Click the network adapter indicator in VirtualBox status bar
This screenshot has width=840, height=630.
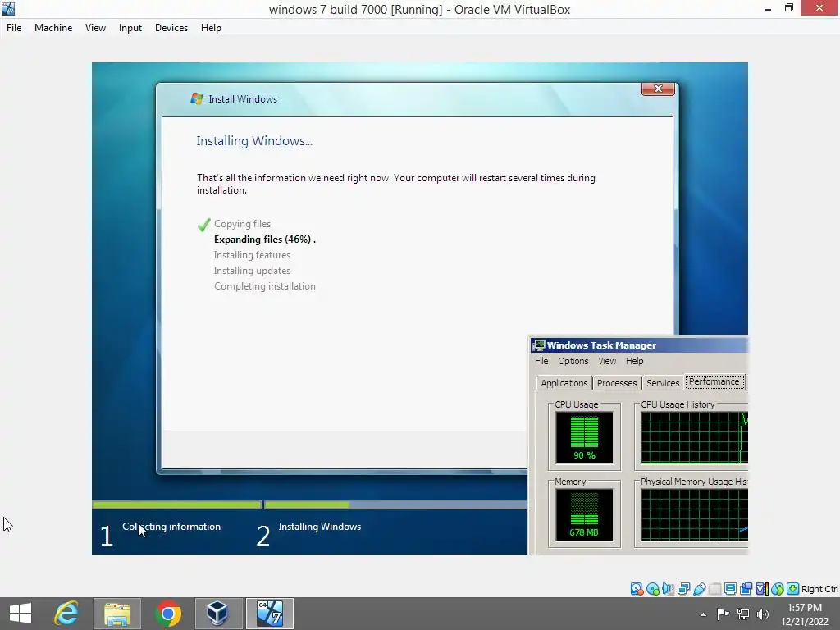(x=683, y=589)
